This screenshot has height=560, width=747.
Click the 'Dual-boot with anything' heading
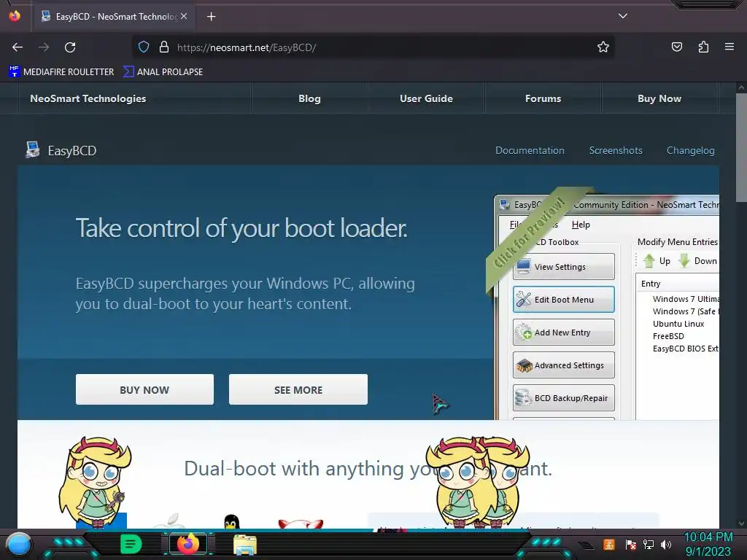[368, 469]
